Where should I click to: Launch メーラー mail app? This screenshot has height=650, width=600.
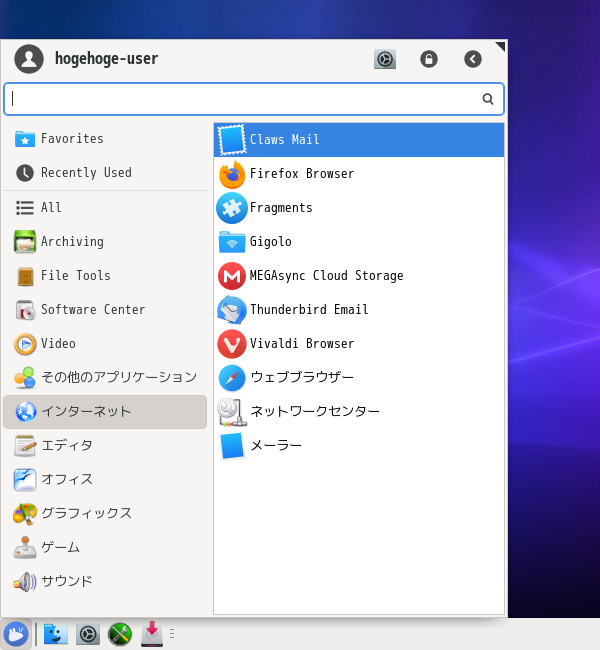pos(359,446)
